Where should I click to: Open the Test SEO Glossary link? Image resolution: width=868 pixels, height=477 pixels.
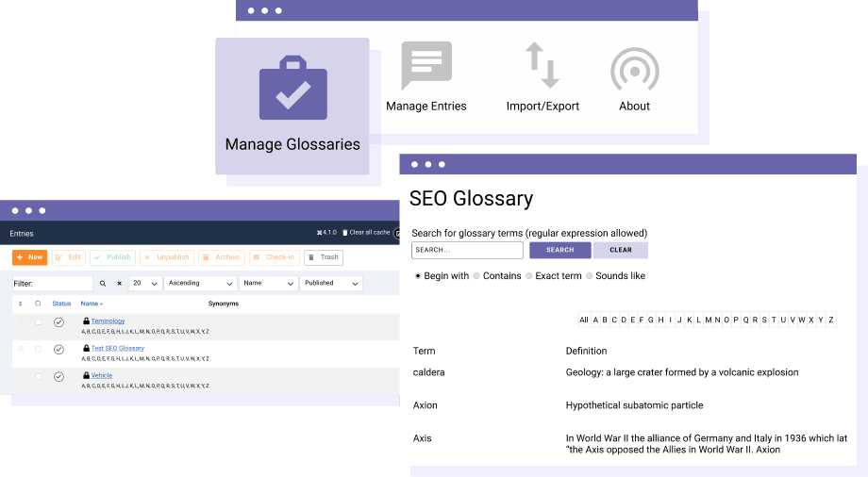(x=117, y=349)
